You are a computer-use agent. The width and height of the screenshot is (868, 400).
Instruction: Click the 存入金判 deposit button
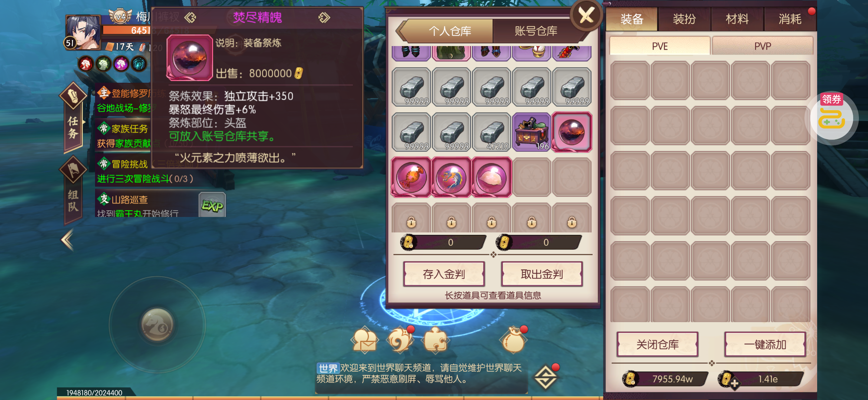coord(444,274)
